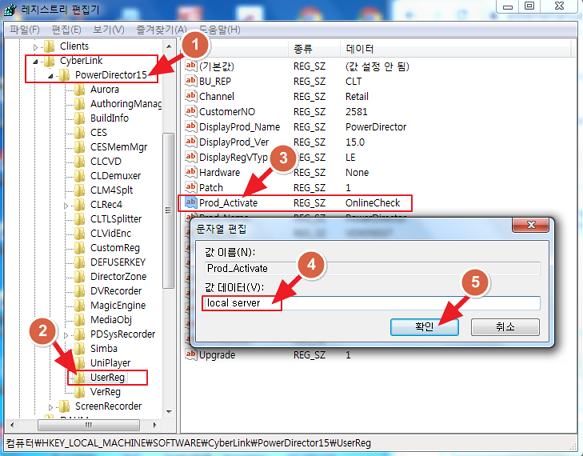Select the CLVidEnc folder icon

pyautogui.click(x=79, y=234)
